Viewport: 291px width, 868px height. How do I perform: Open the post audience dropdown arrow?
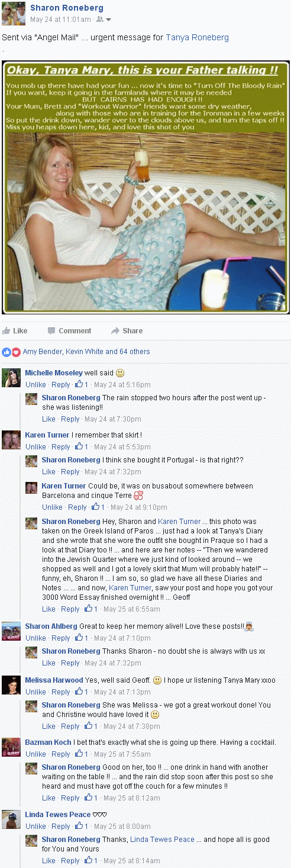coord(108,20)
